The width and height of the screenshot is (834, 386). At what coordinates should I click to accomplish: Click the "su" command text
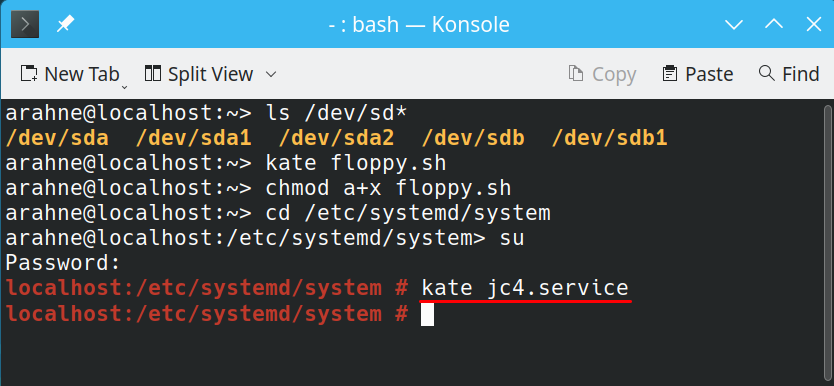click(x=512, y=238)
